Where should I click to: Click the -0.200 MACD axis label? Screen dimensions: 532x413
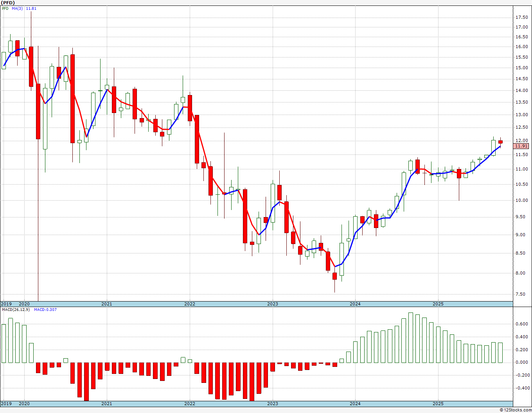524,375
